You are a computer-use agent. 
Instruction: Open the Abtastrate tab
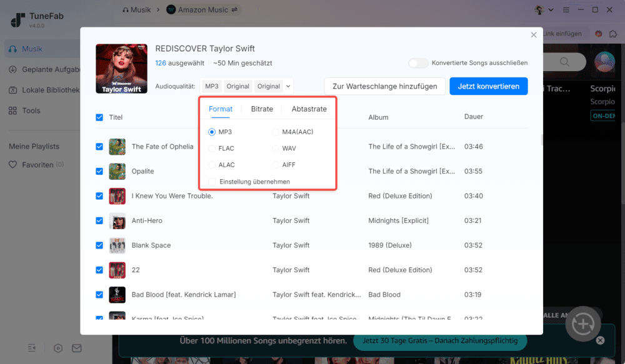(309, 109)
